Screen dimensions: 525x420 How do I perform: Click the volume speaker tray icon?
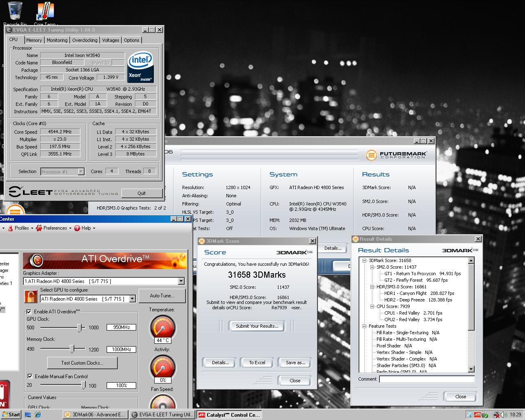(504, 415)
